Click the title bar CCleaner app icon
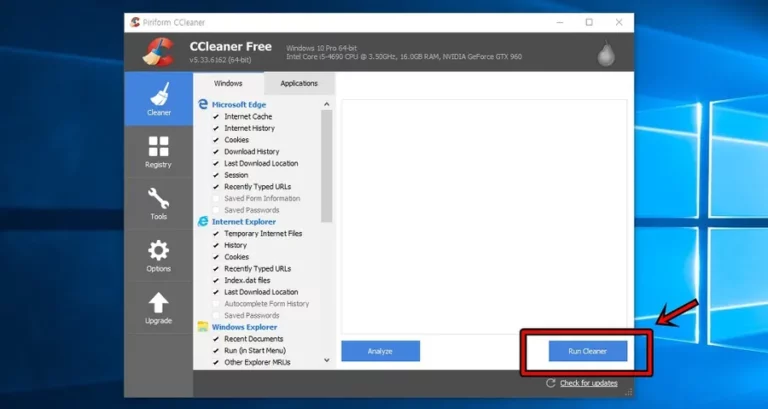Viewport: 768px width, 409px height. (x=135, y=22)
